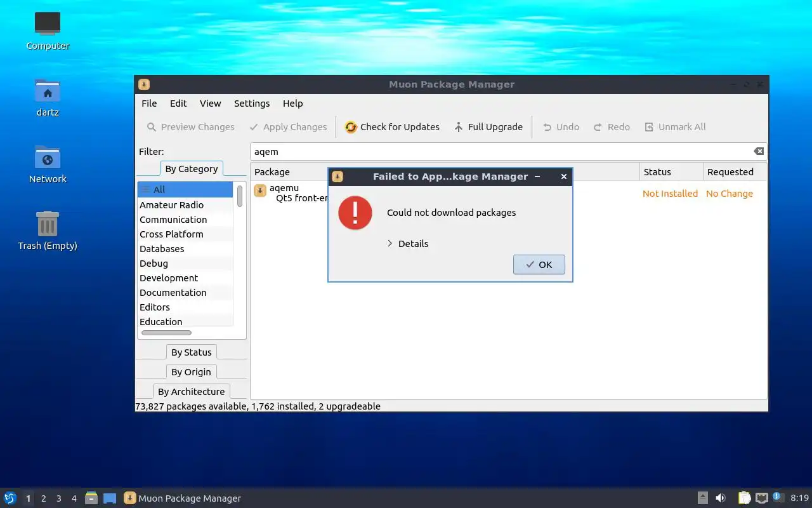Switch to the By Status tab
The image size is (812, 508).
[191, 352]
